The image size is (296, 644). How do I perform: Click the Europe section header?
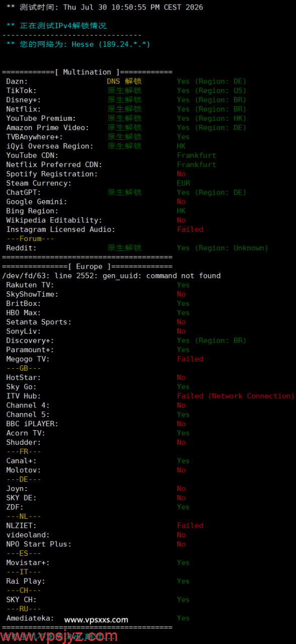[87, 267]
